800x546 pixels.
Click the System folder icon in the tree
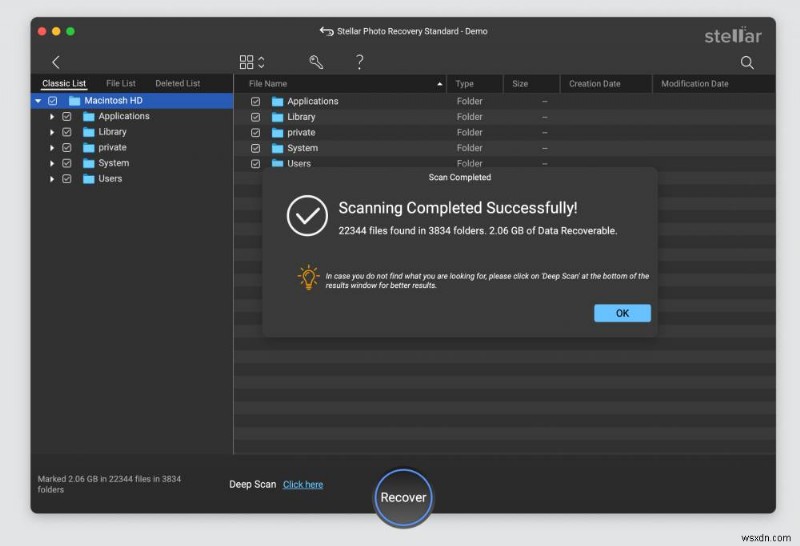pyautogui.click(x=89, y=163)
